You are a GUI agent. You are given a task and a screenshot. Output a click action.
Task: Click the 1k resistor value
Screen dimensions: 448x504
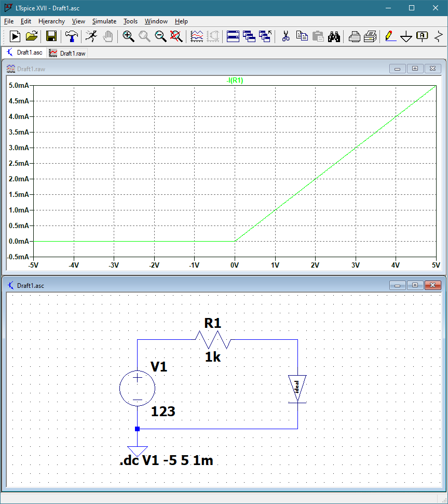pos(213,357)
